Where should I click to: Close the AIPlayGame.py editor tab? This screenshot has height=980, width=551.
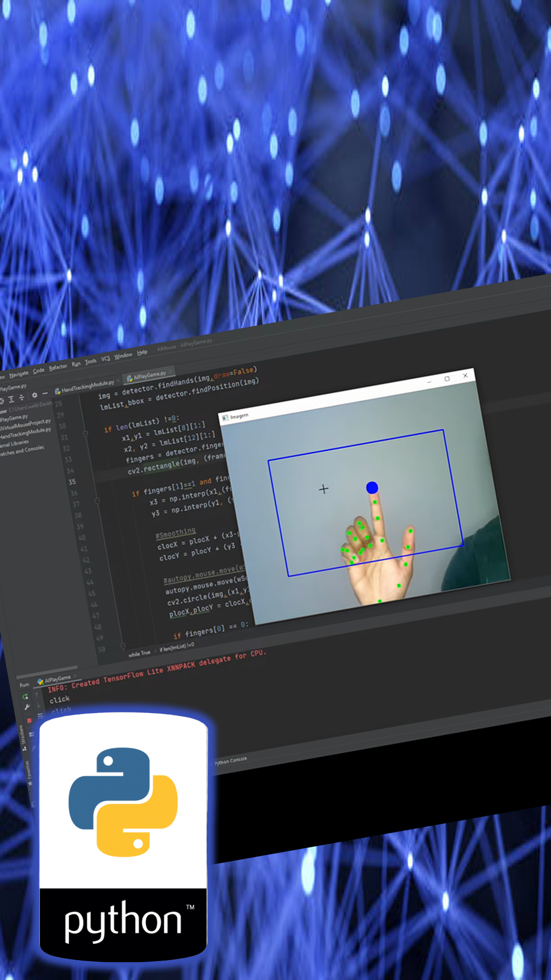click(171, 371)
